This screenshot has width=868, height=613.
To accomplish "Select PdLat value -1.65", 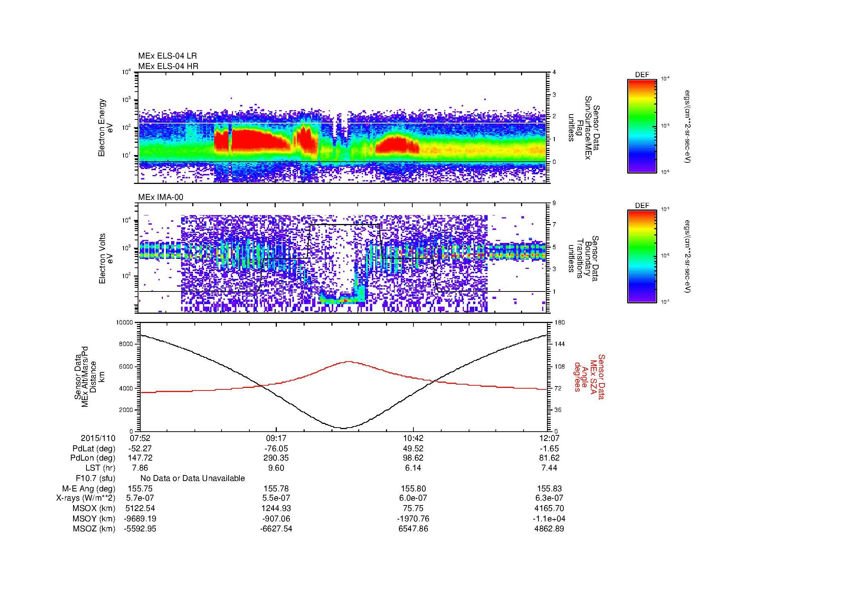I will (550, 449).
